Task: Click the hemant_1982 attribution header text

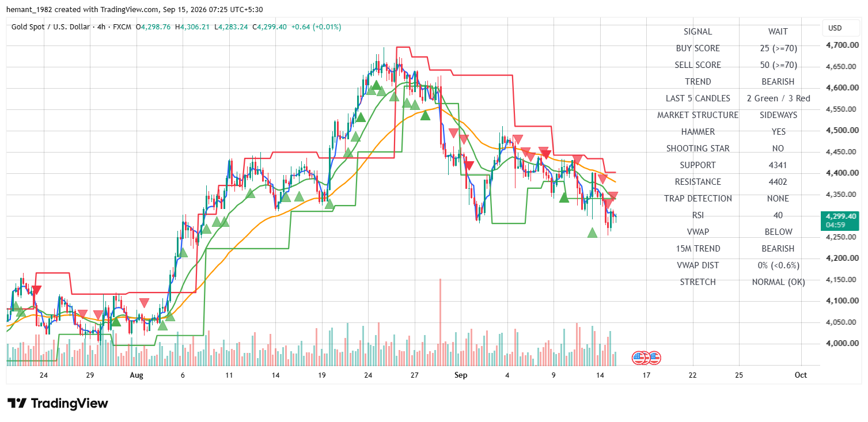Action: [136, 10]
